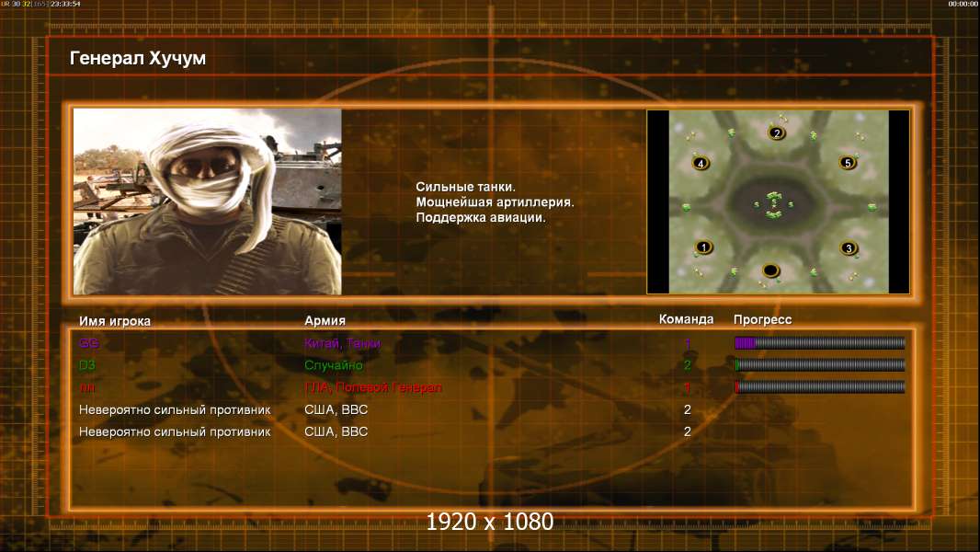Viewport: 980px width, 552px height.
Task: Select start position 3 on the map
Action: (849, 248)
